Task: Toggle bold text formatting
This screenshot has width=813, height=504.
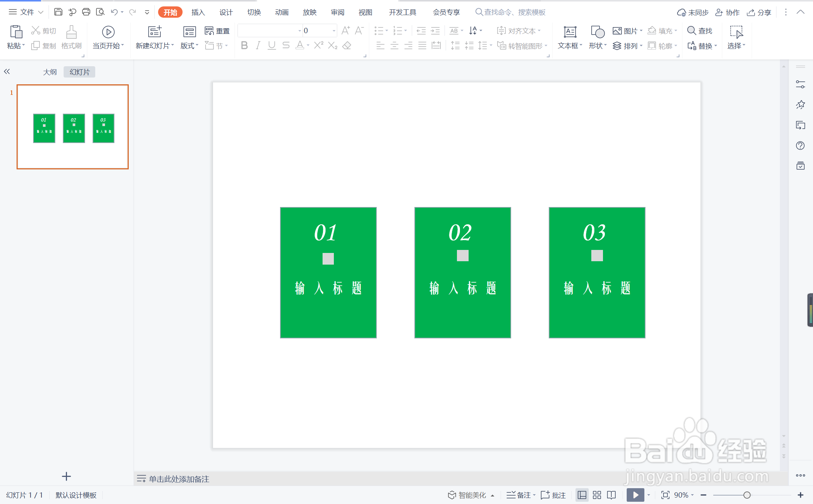Action: click(x=244, y=46)
